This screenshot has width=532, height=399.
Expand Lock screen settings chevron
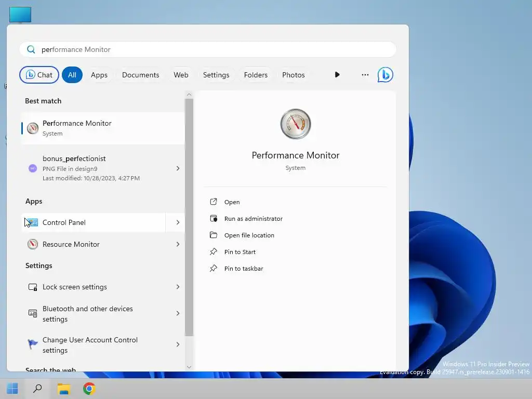(178, 287)
